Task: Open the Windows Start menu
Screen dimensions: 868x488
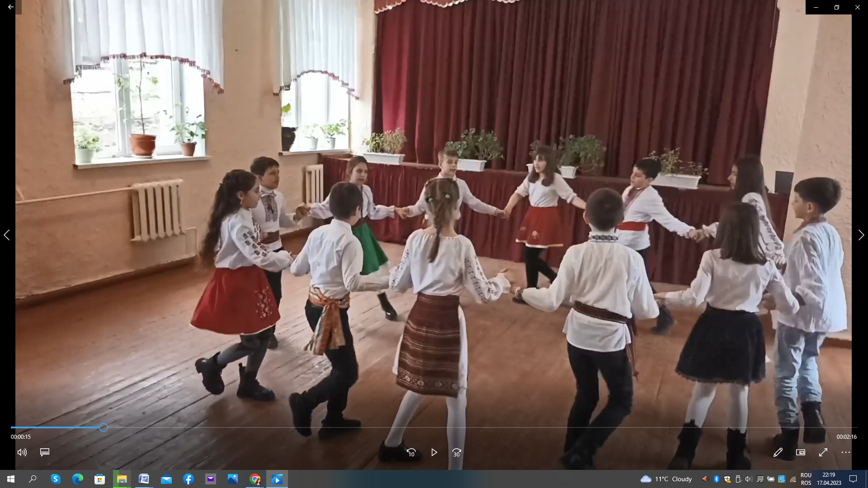Action: [11, 479]
